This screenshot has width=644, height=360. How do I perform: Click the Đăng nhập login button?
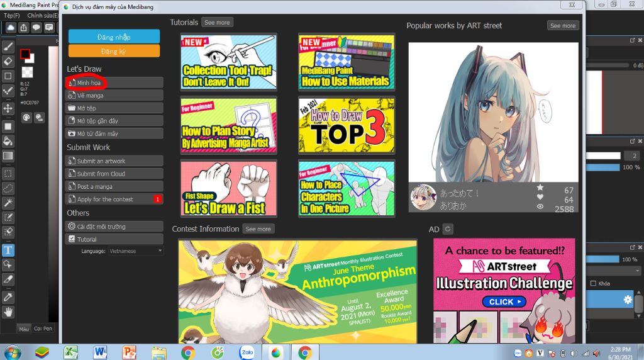(114, 37)
